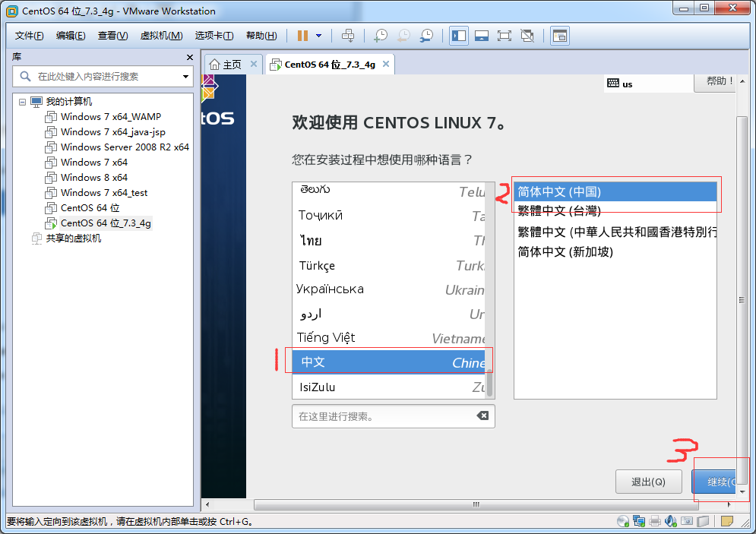Click the magnifier icon in library search
Image resolution: width=756 pixels, height=534 pixels.
coord(26,76)
